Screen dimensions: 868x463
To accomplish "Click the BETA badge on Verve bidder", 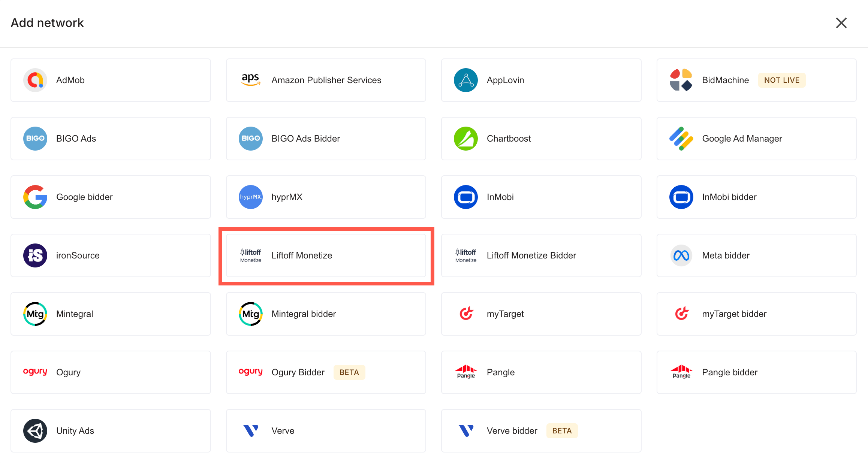I will pos(562,431).
